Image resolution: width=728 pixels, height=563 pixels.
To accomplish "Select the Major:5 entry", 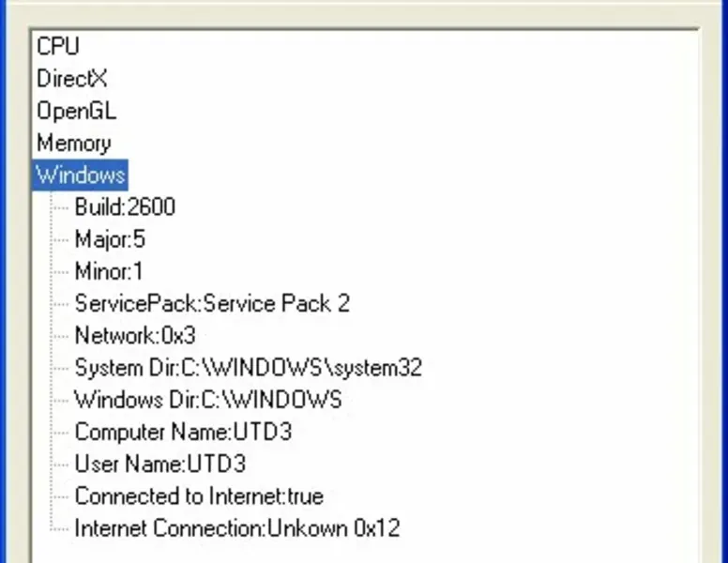I will [110, 239].
